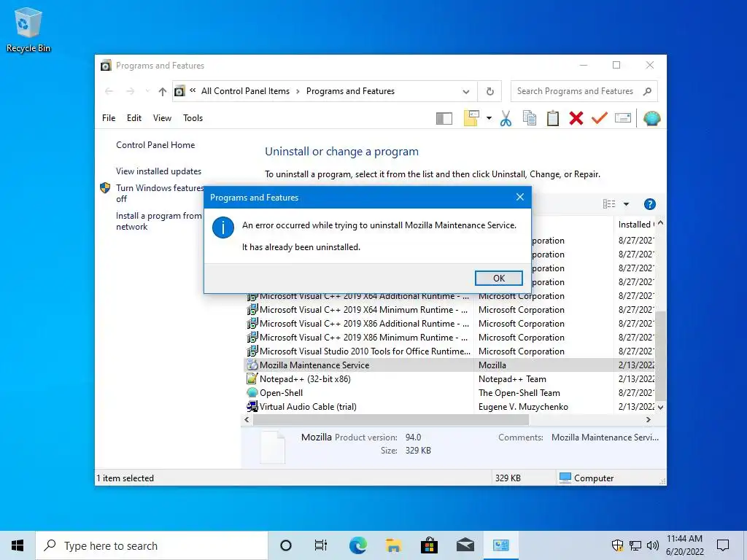Toggle the navigation pane toolbar icon
747x560 pixels.
[x=444, y=118]
